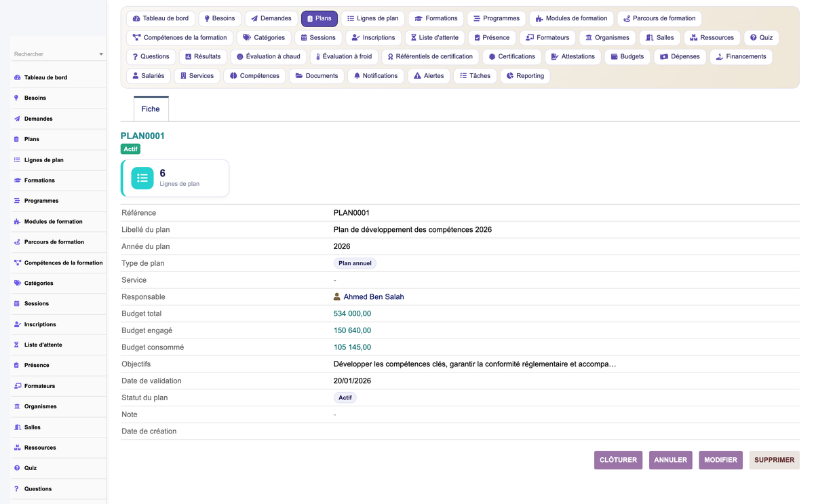The width and height of the screenshot is (814, 504).
Task: Go to Tableau de bord in top navigation
Action: tap(160, 18)
